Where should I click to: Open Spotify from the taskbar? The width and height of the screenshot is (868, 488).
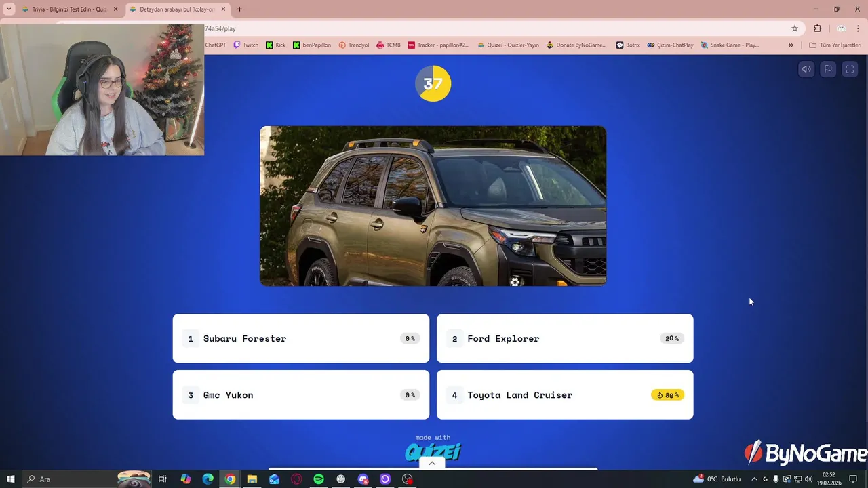319,479
